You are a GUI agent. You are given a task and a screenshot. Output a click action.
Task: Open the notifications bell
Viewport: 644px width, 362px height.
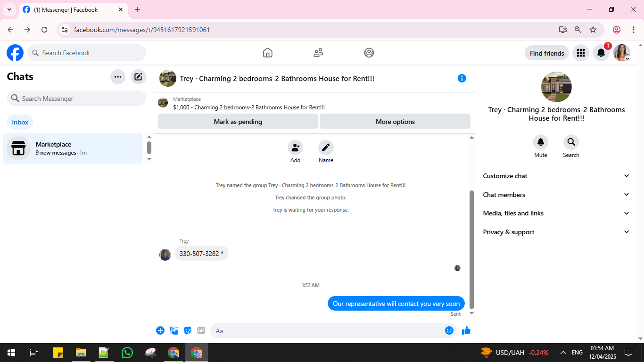point(601,53)
